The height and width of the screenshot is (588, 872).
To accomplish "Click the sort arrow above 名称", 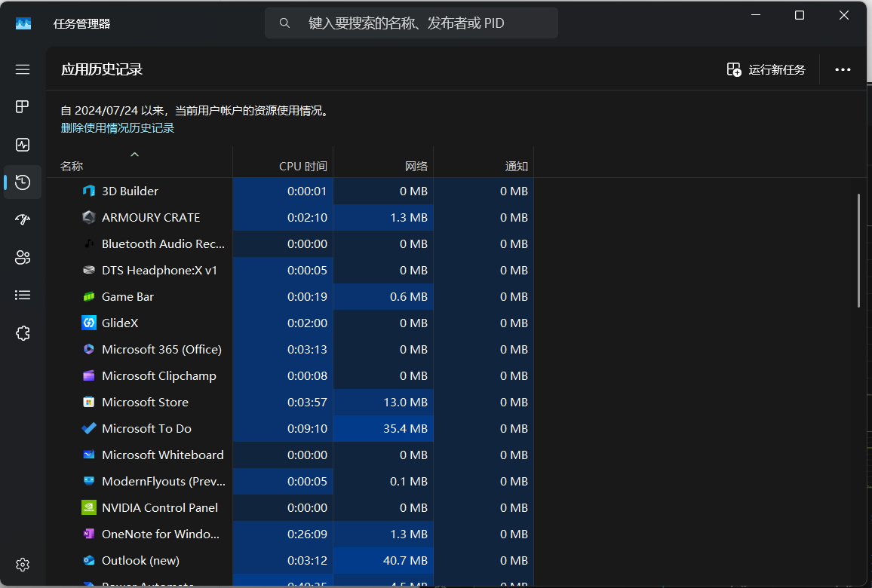I will [134, 154].
